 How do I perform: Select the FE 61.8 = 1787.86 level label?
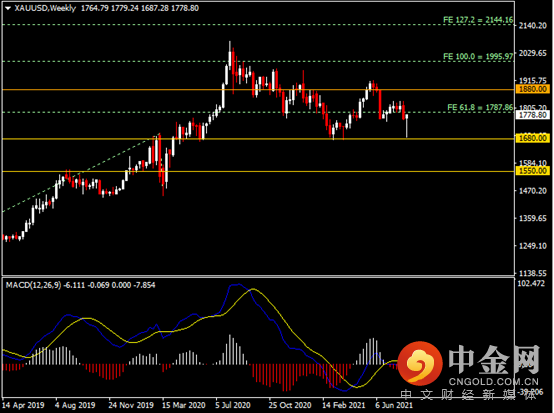[x=480, y=107]
